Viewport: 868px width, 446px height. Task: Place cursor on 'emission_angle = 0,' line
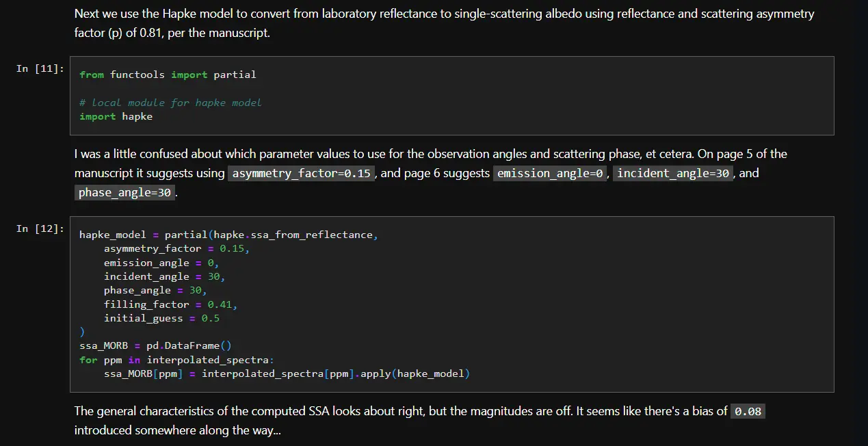(x=161, y=263)
